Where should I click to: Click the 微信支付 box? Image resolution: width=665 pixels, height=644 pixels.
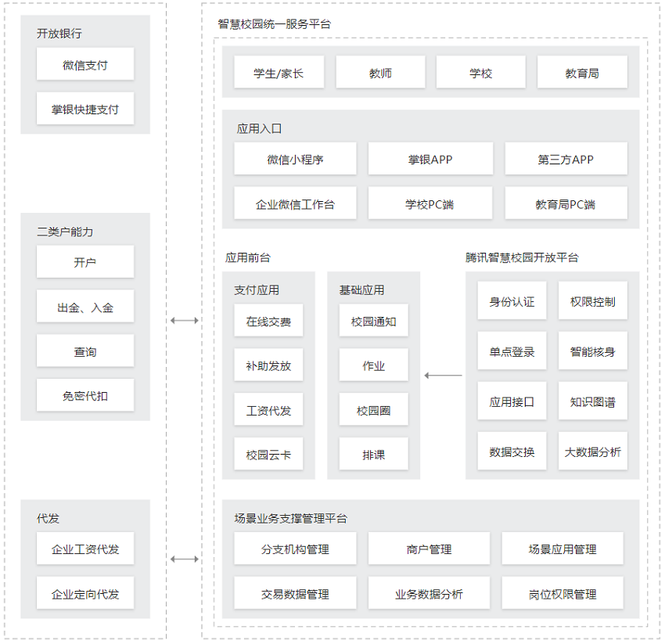85,64
